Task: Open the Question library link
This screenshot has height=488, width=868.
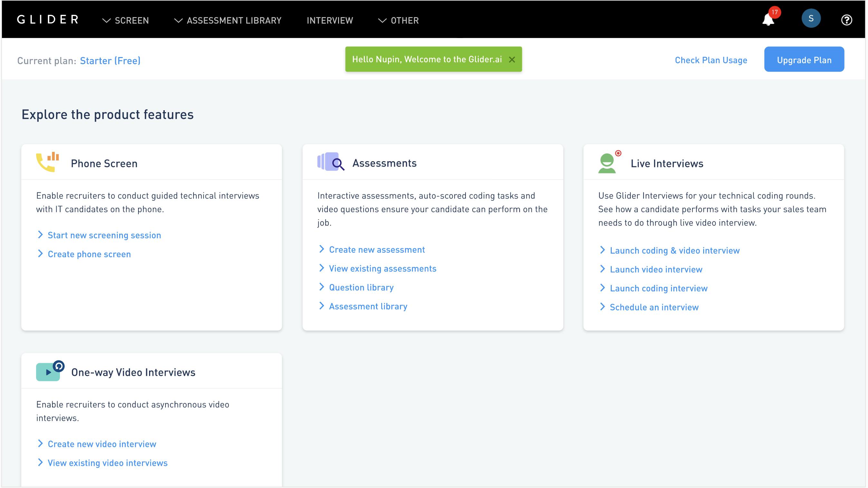Action: pos(361,287)
